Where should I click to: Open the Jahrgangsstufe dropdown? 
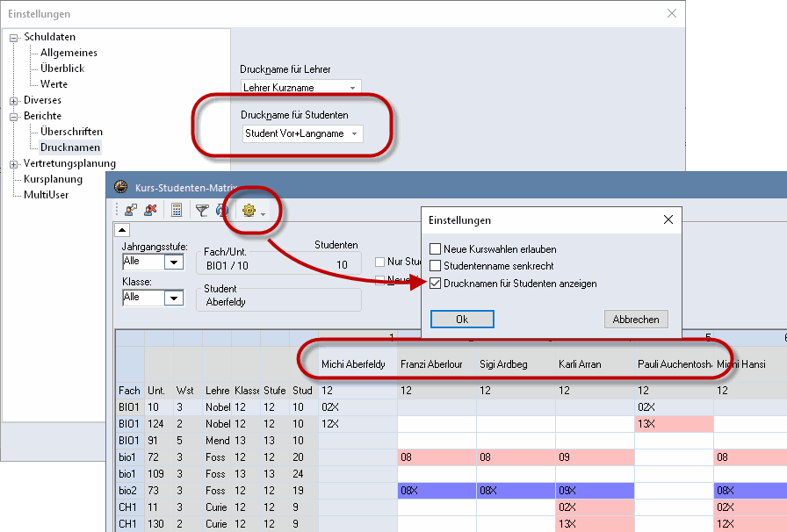[174, 262]
